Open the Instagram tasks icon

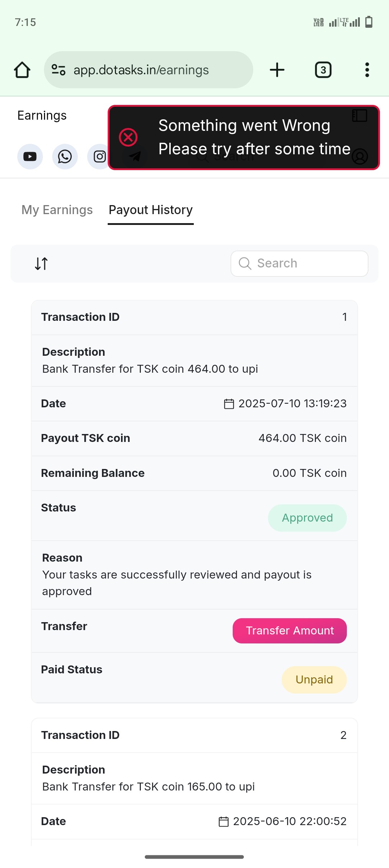[x=99, y=156]
